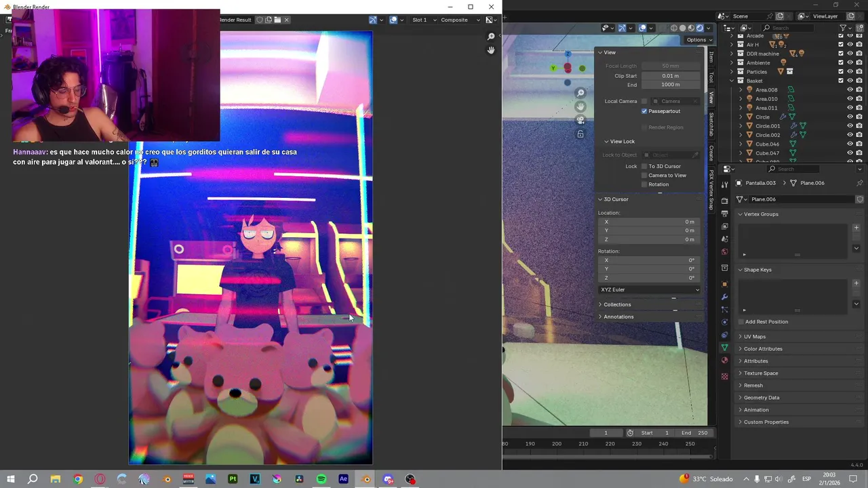
Task: Select Circle.002 in the outliner
Action: click(768, 135)
